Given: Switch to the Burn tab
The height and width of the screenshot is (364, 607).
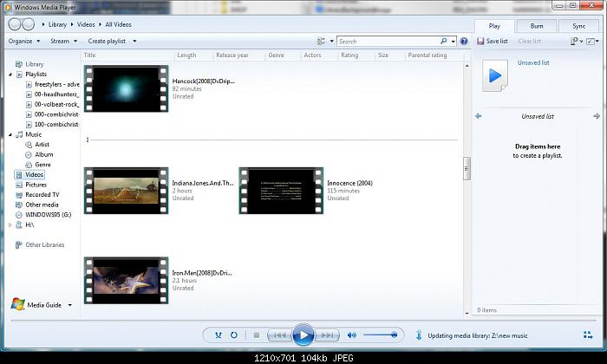Looking at the screenshot, I should (537, 26).
